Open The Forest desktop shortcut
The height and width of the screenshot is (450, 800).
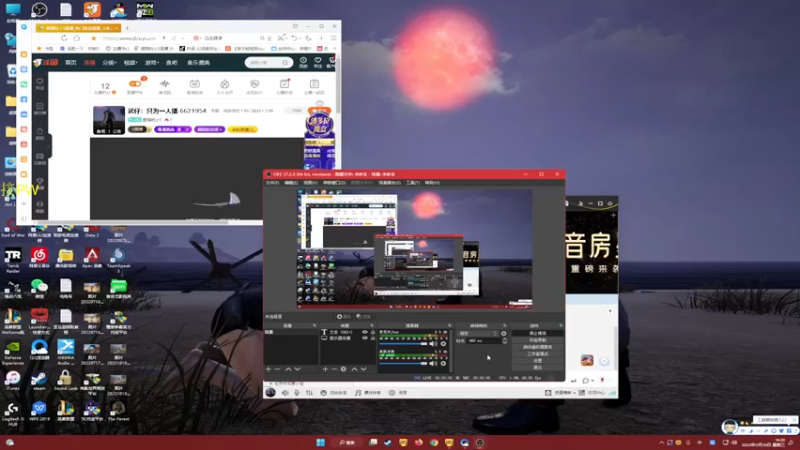tap(118, 411)
